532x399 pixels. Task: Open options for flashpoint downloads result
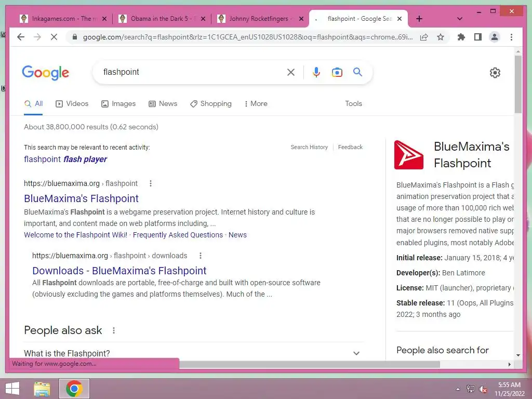click(x=201, y=256)
